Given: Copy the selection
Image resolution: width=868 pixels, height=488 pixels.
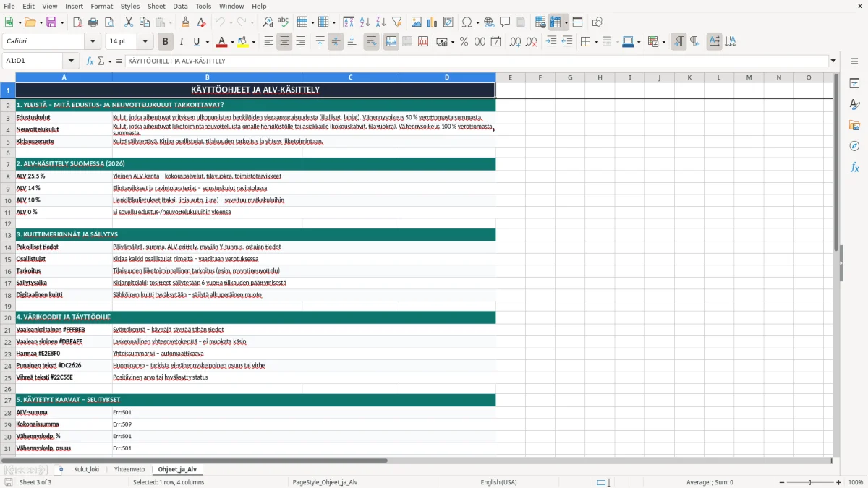Looking at the screenshot, I should pyautogui.click(x=144, y=22).
